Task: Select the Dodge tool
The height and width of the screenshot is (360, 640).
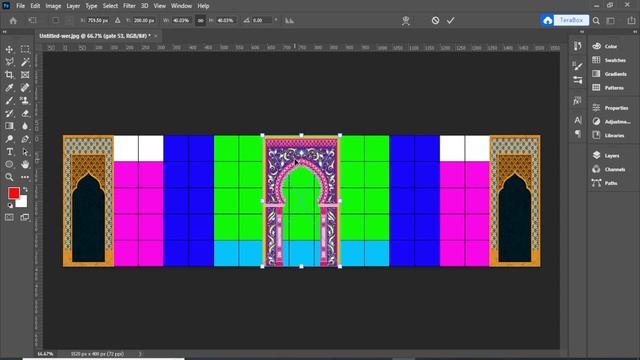Action: (9, 139)
